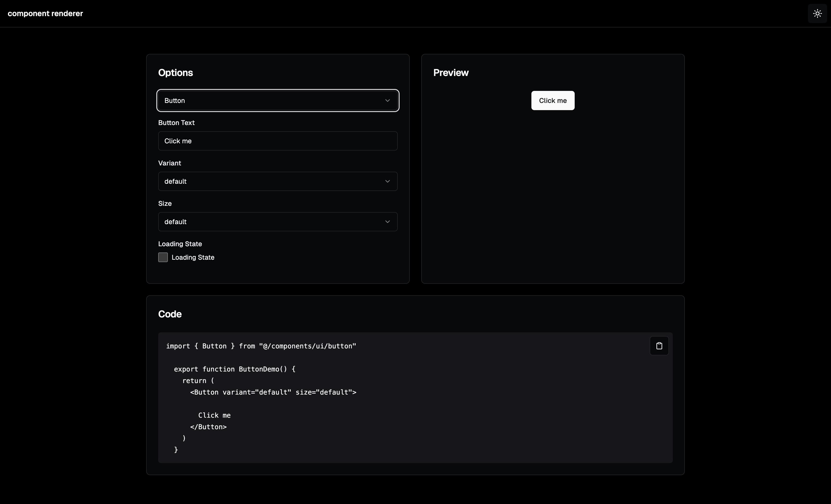Click the 'Button Text' field label
Screen dimensions: 831x504
(x=176, y=123)
